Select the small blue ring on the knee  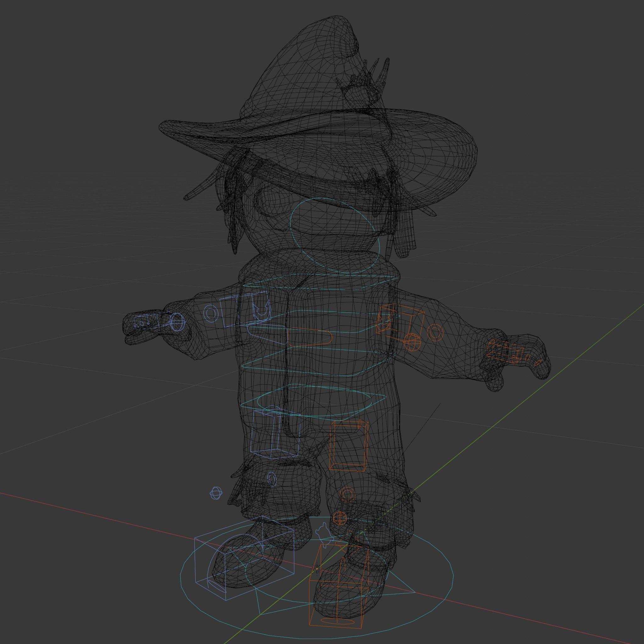point(272,480)
